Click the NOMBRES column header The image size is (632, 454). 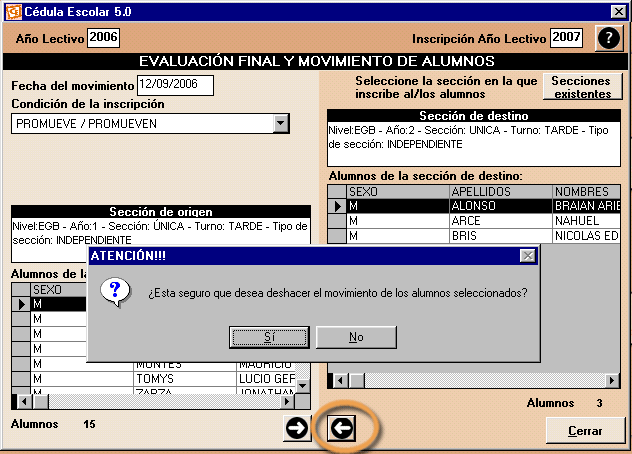click(x=586, y=192)
